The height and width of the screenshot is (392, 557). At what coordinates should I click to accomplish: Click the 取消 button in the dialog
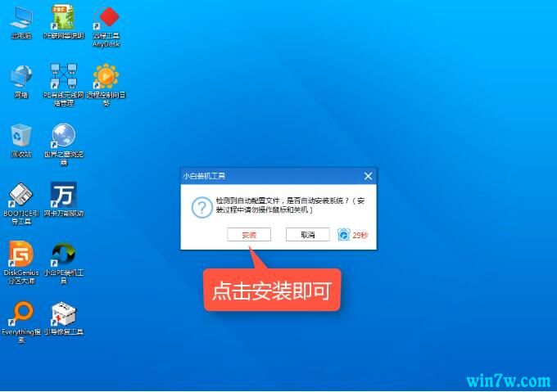[308, 235]
